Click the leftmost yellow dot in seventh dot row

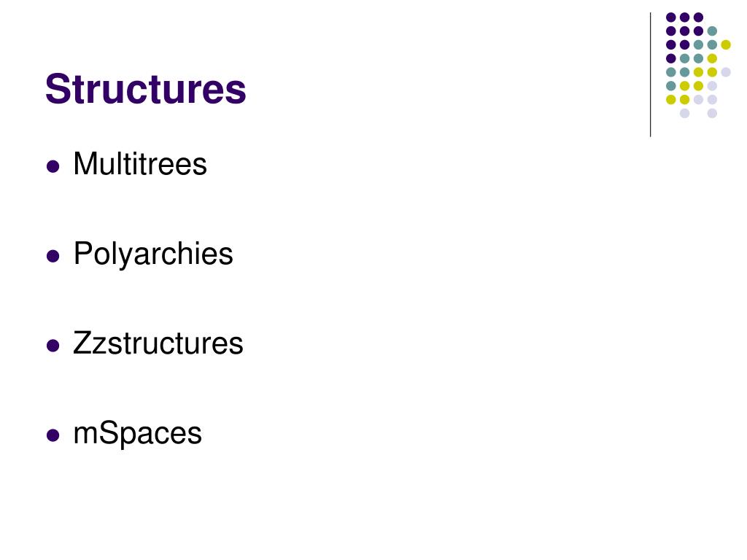[x=670, y=99]
